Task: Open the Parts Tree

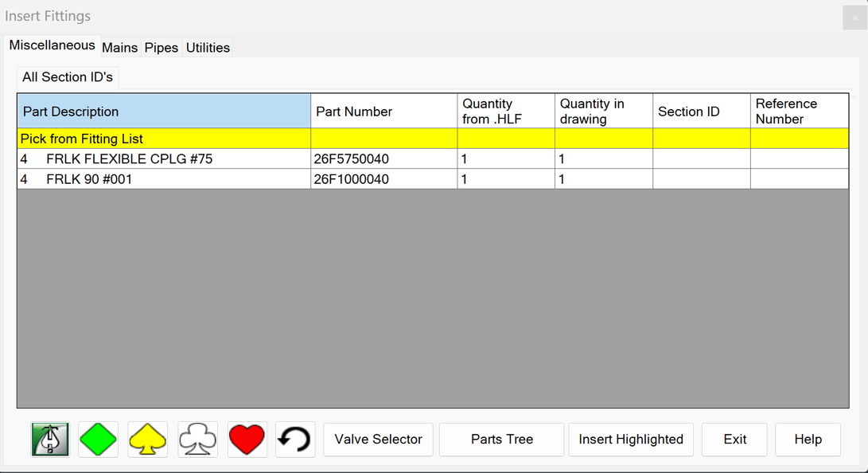Action: tap(501, 440)
